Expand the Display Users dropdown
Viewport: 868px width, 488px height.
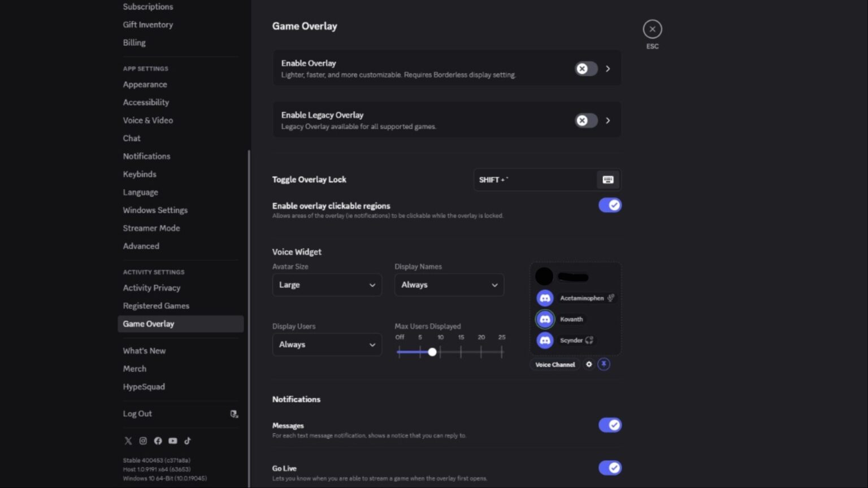327,345
